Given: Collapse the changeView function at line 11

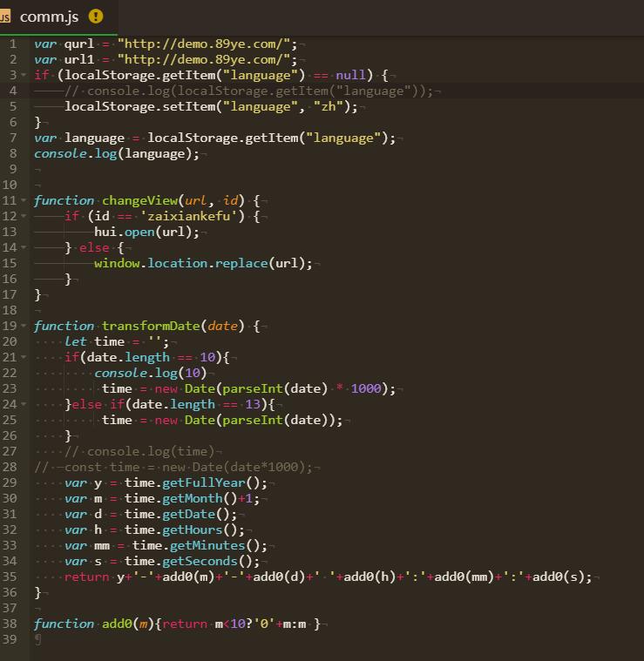Looking at the screenshot, I should pyautogui.click(x=24, y=200).
